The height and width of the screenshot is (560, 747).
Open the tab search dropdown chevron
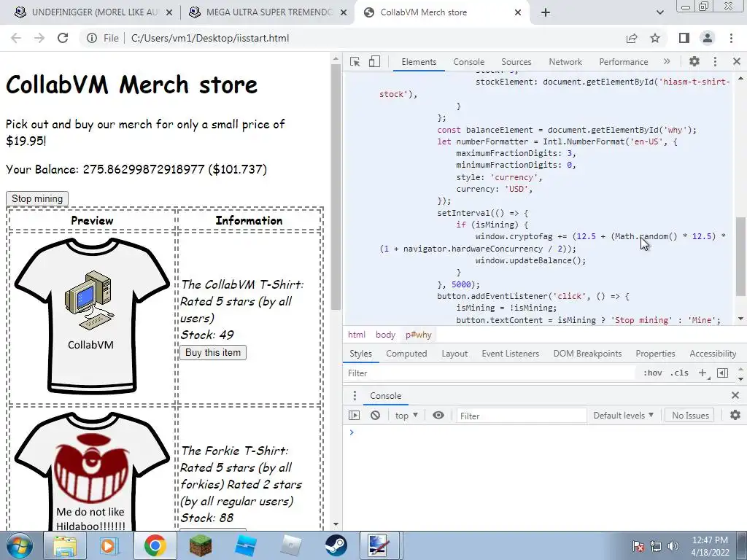(x=659, y=13)
